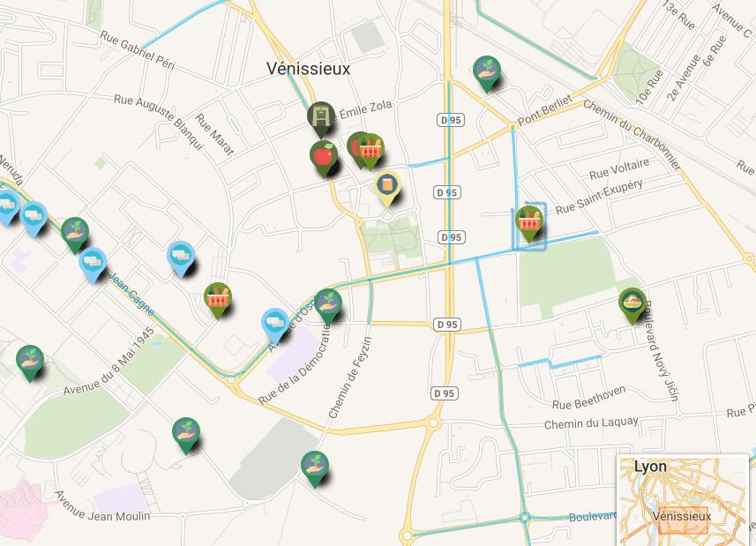Click the red apple marker below Émile Zola
Screen dimensions: 756x546
pyautogui.click(x=324, y=159)
